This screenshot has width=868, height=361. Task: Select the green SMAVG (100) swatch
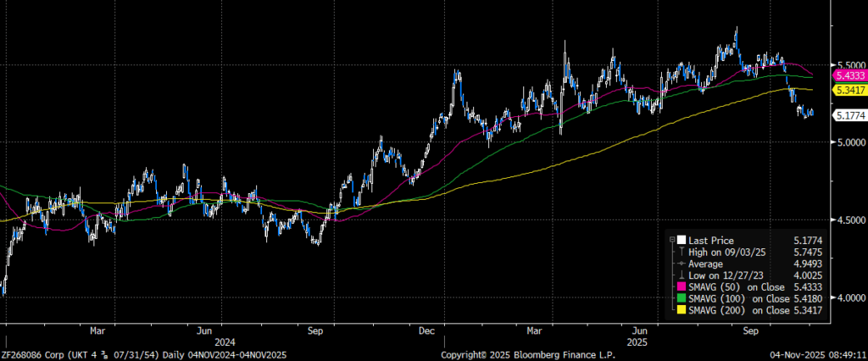[x=683, y=298]
